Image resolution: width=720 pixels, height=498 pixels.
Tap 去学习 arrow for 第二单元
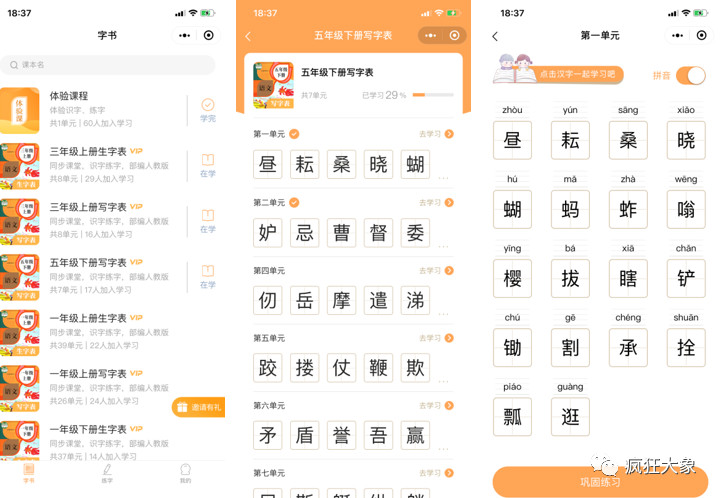[449, 202]
